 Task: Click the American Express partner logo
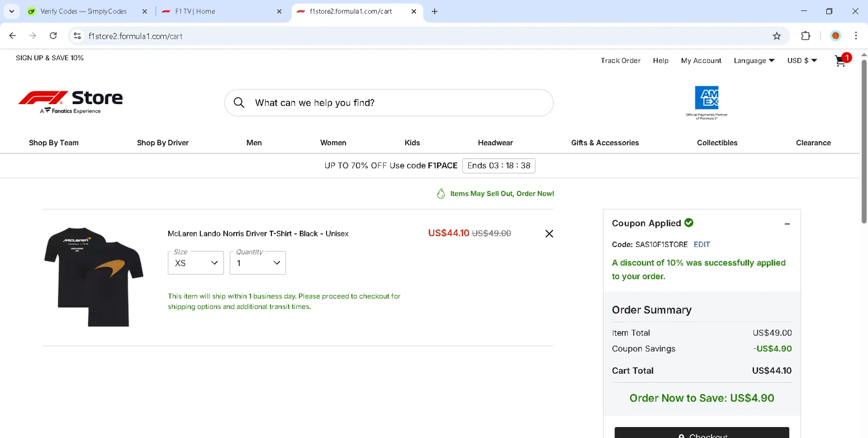tap(707, 102)
